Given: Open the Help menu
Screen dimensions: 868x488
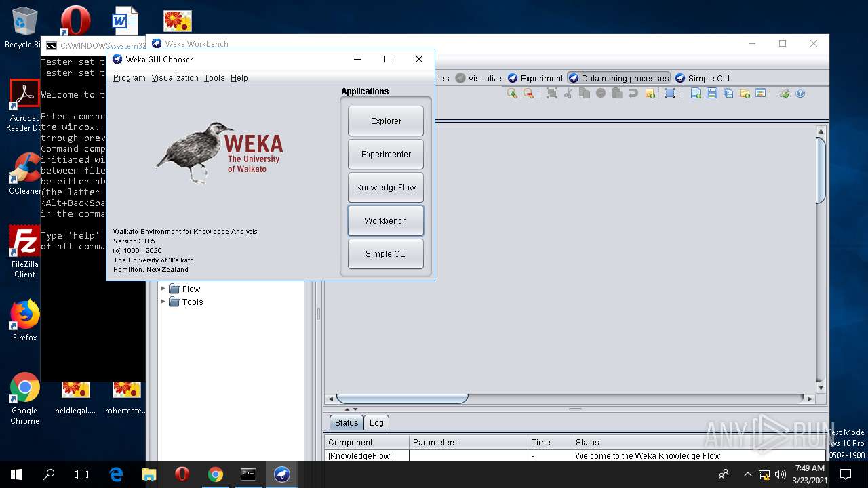Looking at the screenshot, I should coord(239,78).
